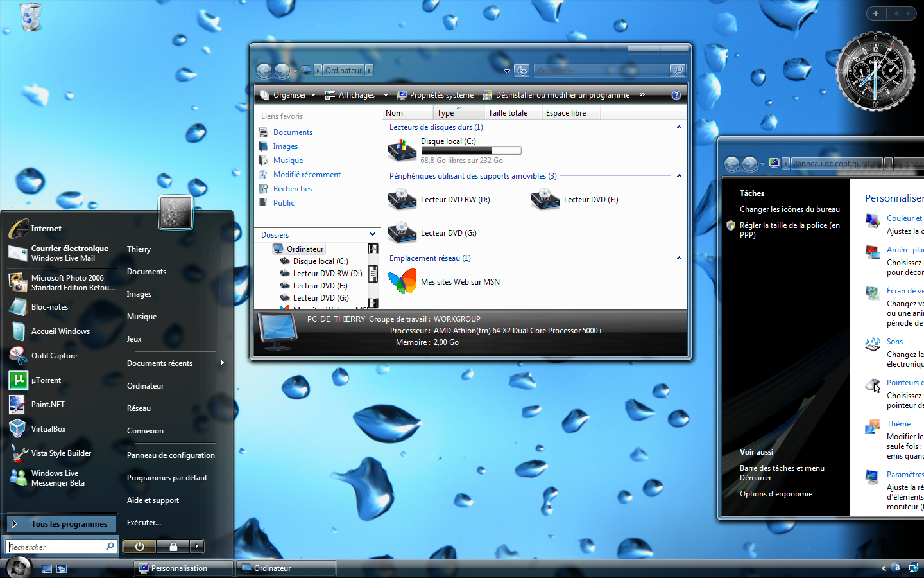The height and width of the screenshot is (578, 924).
Task: Click the Start menu Rechercher field
Action: [54, 547]
